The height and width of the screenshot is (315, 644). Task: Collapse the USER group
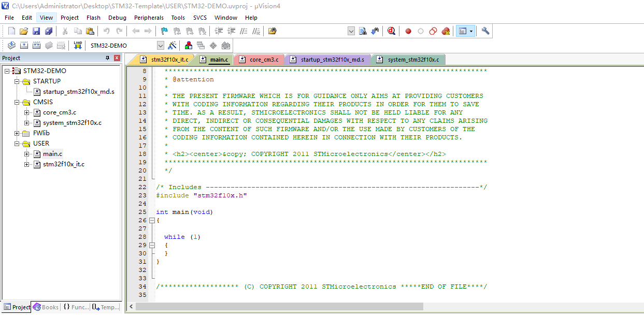pyautogui.click(x=17, y=143)
